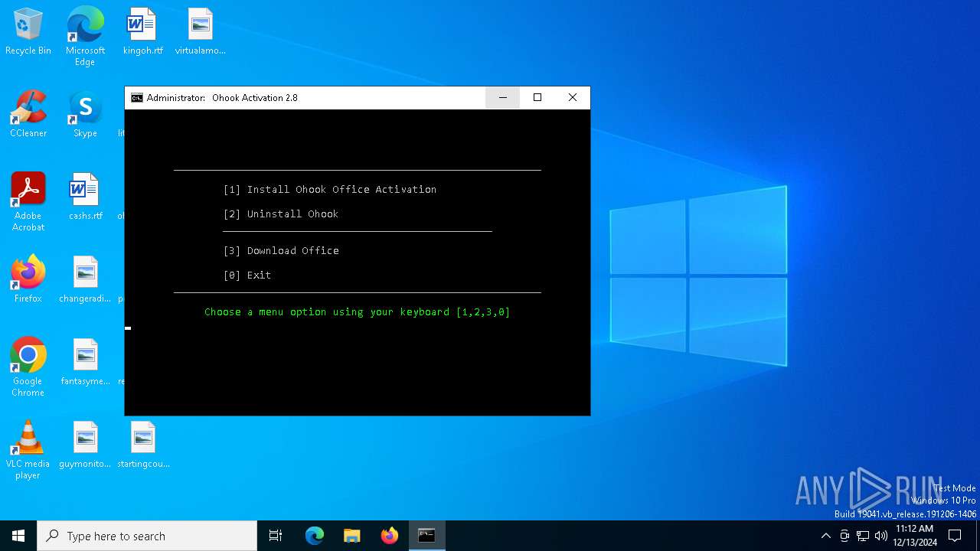980x551 pixels.
Task: Click the 'Type here to search' box
Action: click(x=147, y=536)
